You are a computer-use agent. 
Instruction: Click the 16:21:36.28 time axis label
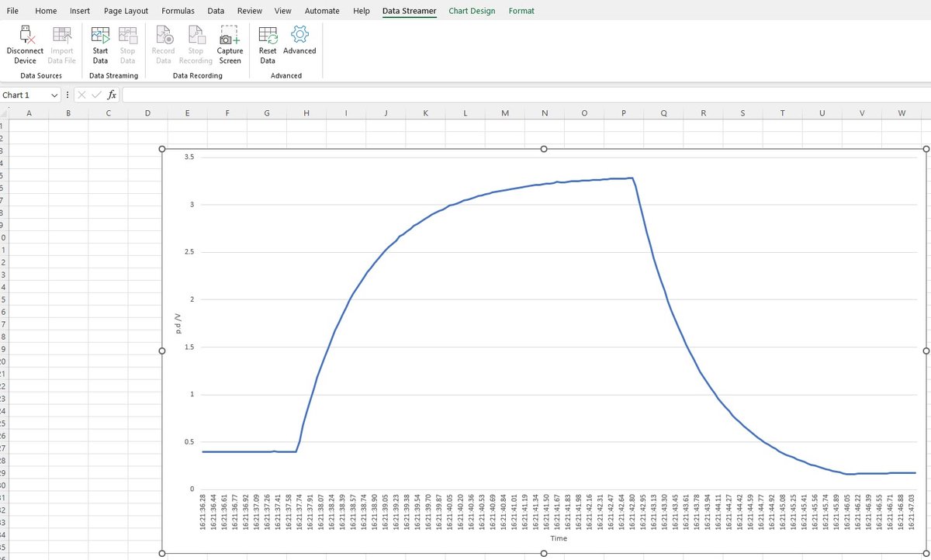[x=203, y=511]
